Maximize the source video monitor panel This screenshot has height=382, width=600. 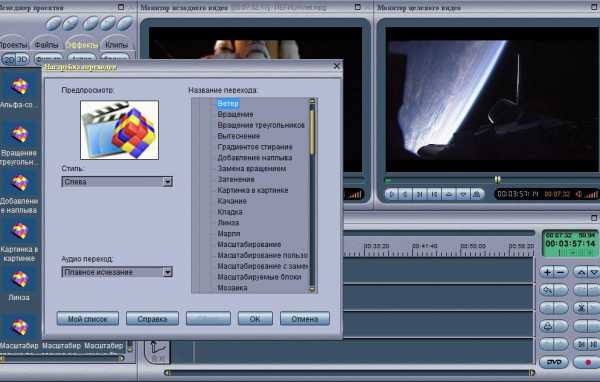point(357,7)
